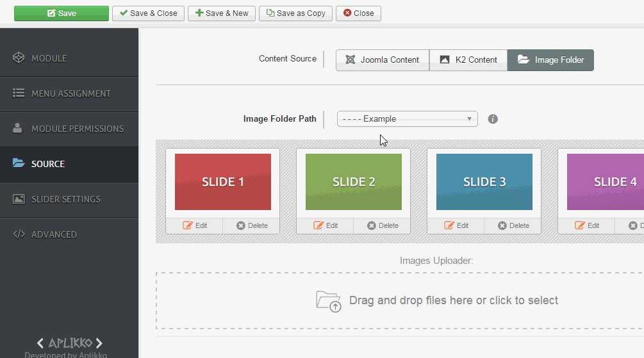
Task: Click the Slide 1 delete X icon
Action: (241, 225)
